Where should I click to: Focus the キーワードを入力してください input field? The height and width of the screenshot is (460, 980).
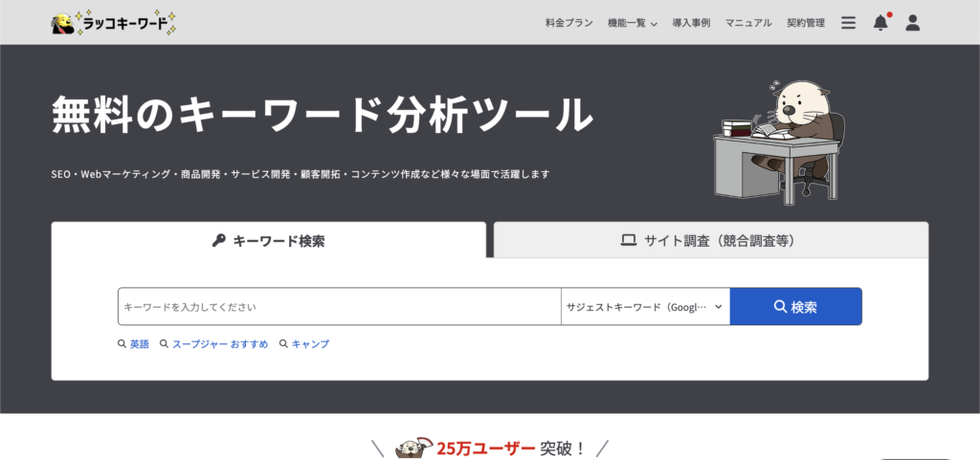[x=339, y=307]
